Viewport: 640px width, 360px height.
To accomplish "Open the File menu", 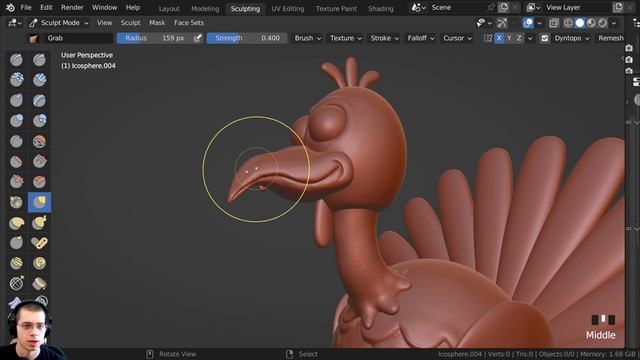I will 26,8.
